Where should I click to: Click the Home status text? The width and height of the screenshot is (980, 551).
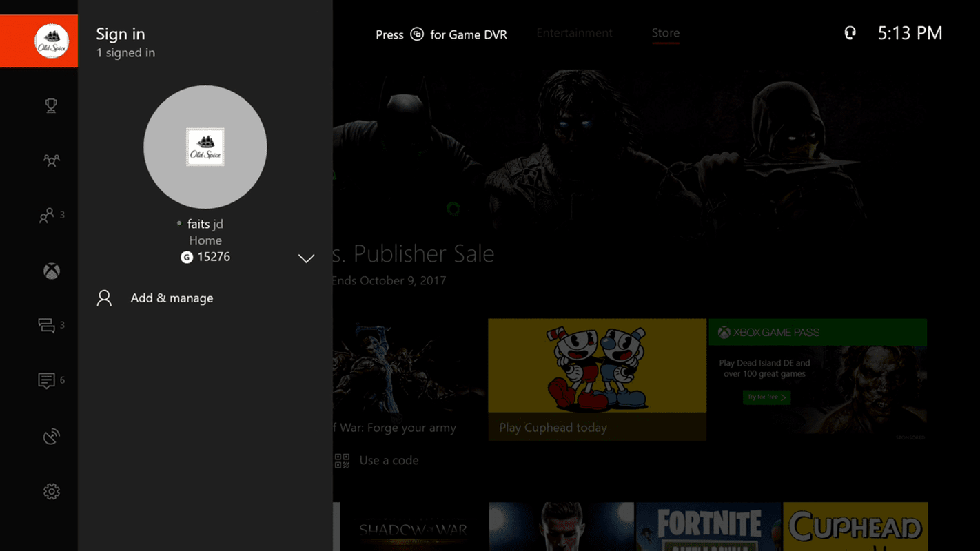point(205,240)
